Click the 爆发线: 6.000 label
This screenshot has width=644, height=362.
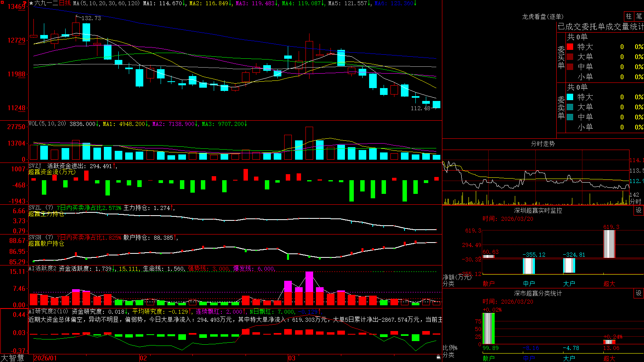pos(254,268)
